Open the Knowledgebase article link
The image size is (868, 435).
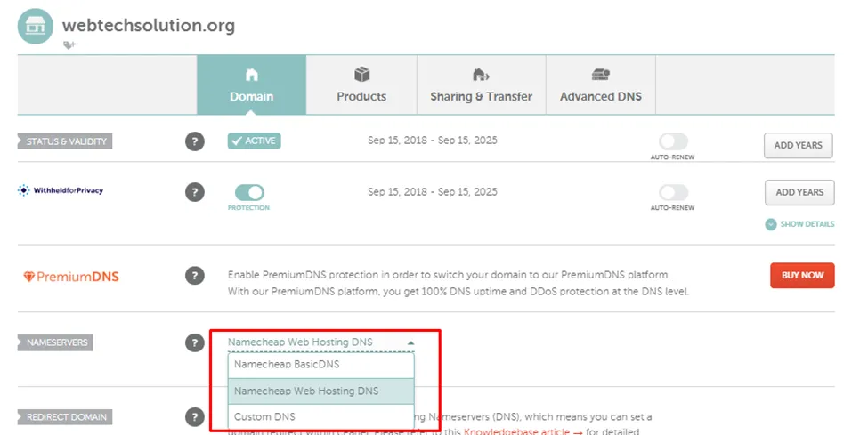pos(523,431)
